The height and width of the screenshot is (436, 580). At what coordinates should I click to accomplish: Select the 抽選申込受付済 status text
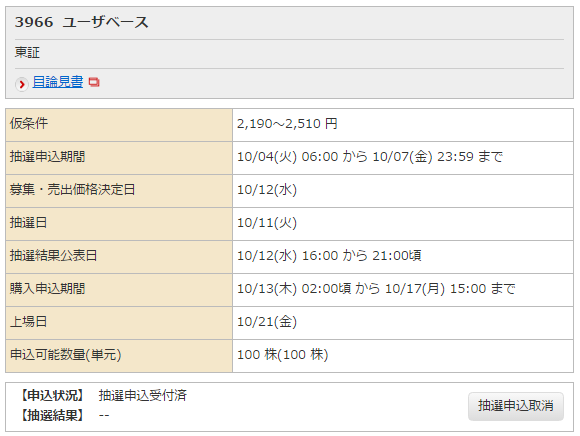click(142, 395)
